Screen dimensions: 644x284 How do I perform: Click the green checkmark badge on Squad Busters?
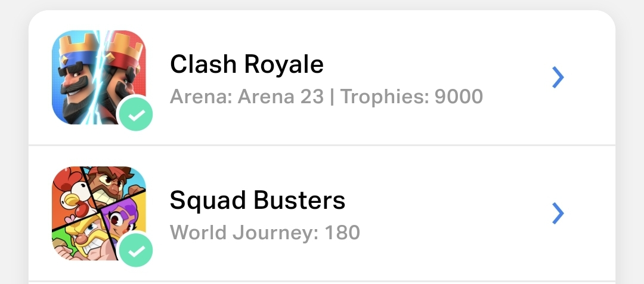[136, 249]
